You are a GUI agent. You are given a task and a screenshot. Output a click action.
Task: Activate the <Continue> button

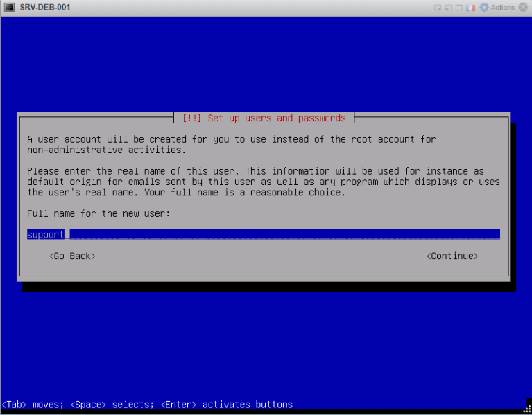[x=452, y=256]
